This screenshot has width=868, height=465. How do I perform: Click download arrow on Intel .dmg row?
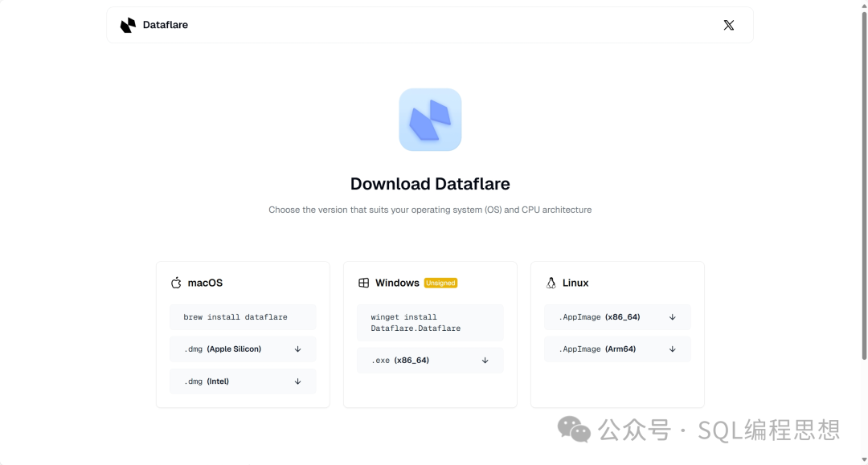(x=297, y=381)
